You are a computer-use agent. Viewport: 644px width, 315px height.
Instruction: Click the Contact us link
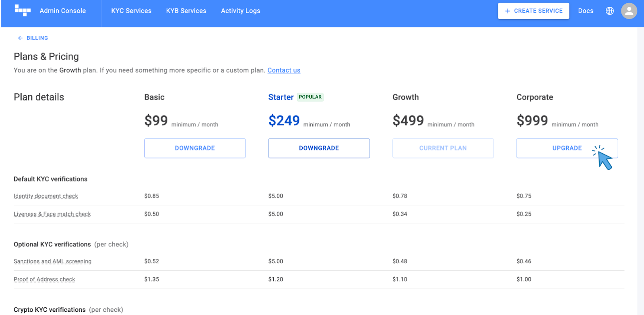tap(284, 70)
